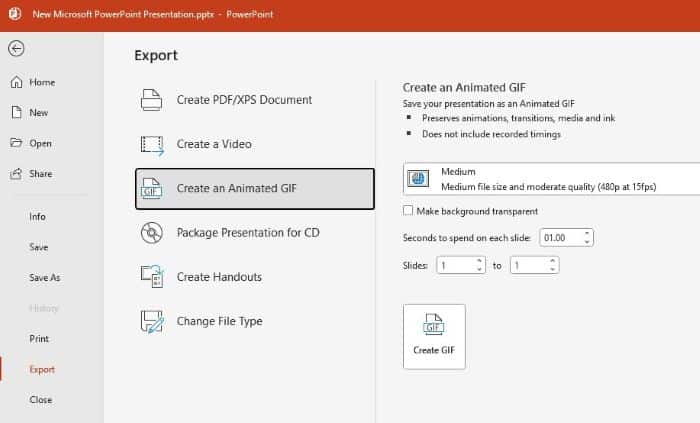Click the greyed History item

pyautogui.click(x=44, y=308)
